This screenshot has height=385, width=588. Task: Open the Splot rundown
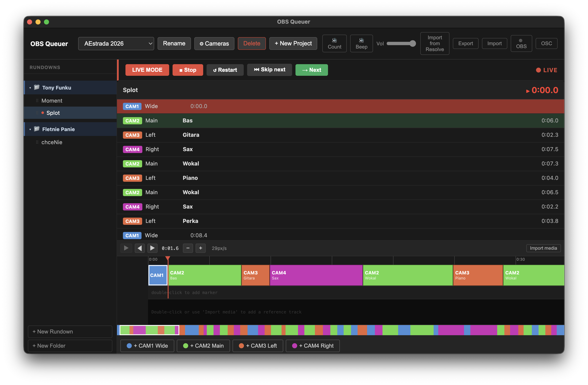(x=70, y=113)
